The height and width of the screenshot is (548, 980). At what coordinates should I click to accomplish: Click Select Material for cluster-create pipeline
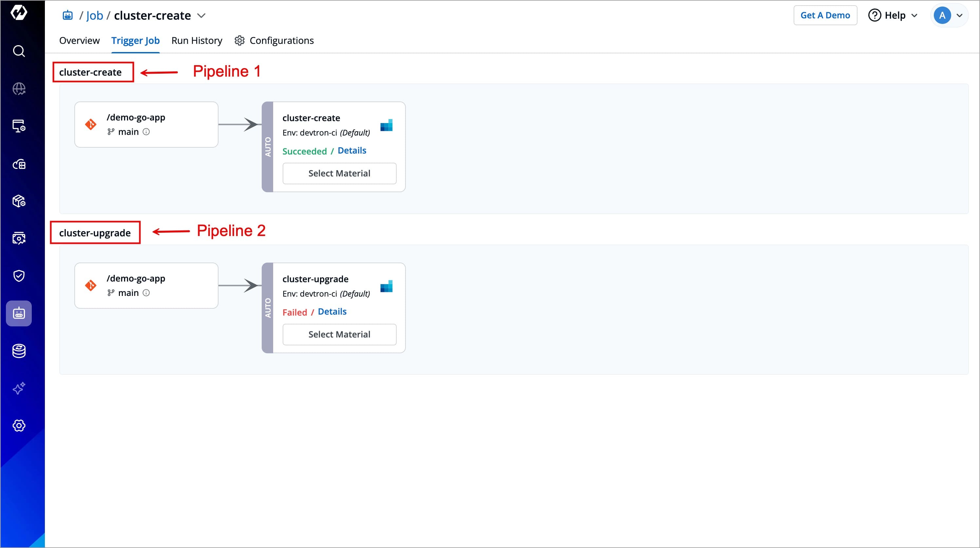[339, 174]
